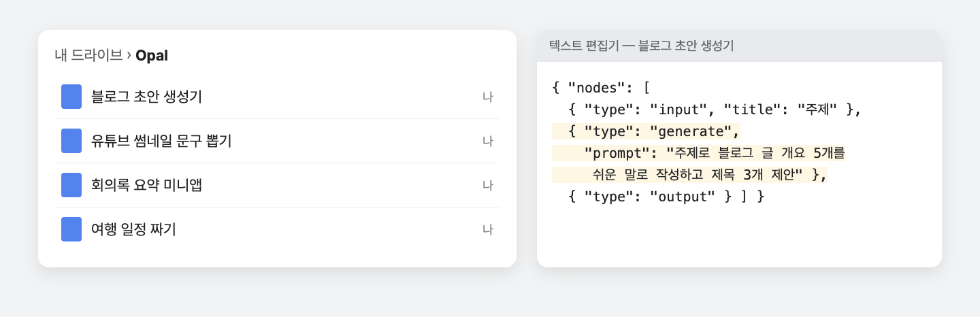Click the Opal folder in the breadcrumb
This screenshot has width=980, height=317.
click(x=152, y=55)
